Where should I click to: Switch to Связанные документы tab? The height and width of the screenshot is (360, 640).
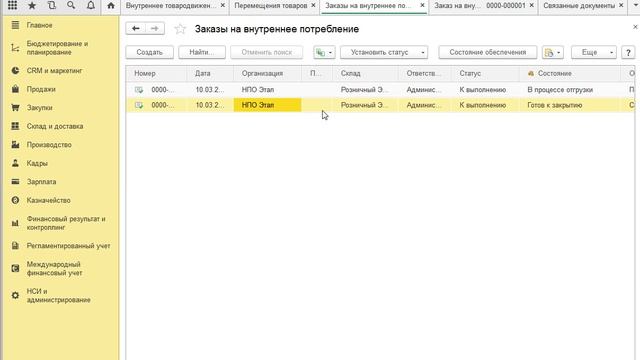click(579, 6)
